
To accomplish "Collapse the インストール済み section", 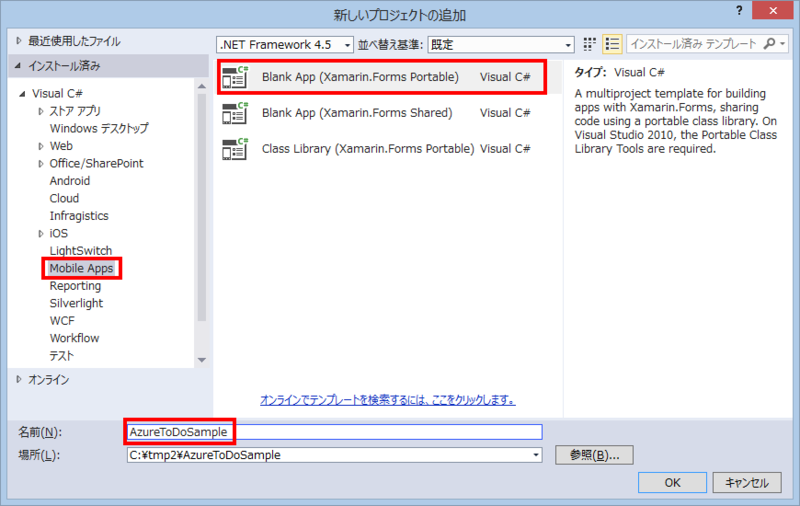I will 18,65.
